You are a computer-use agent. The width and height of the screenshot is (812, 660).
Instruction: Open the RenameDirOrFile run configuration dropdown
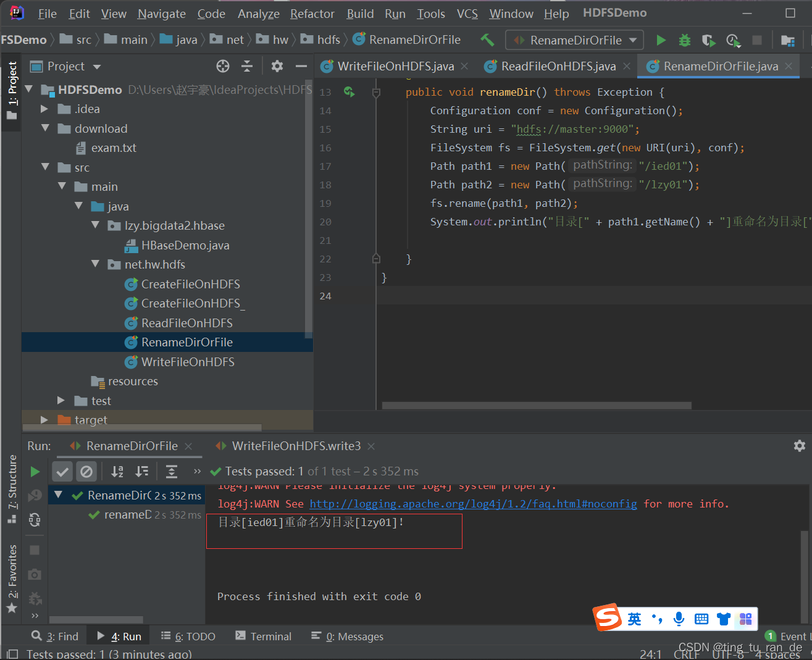574,40
